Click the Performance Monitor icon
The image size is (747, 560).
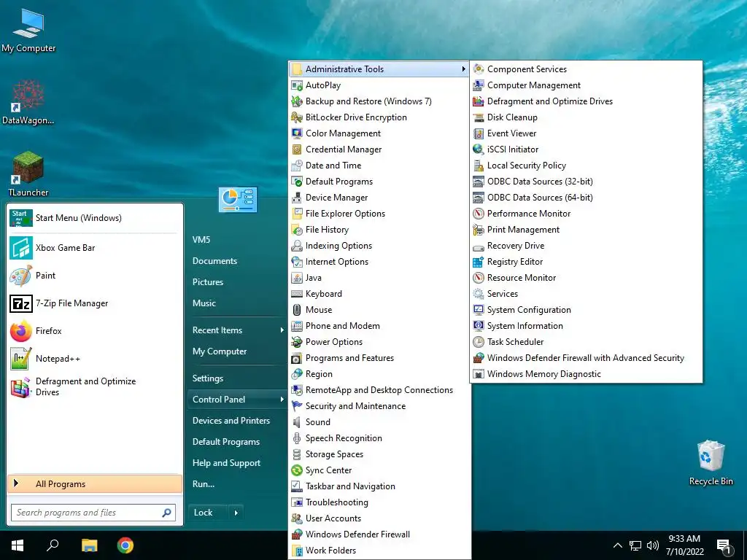[x=479, y=214]
